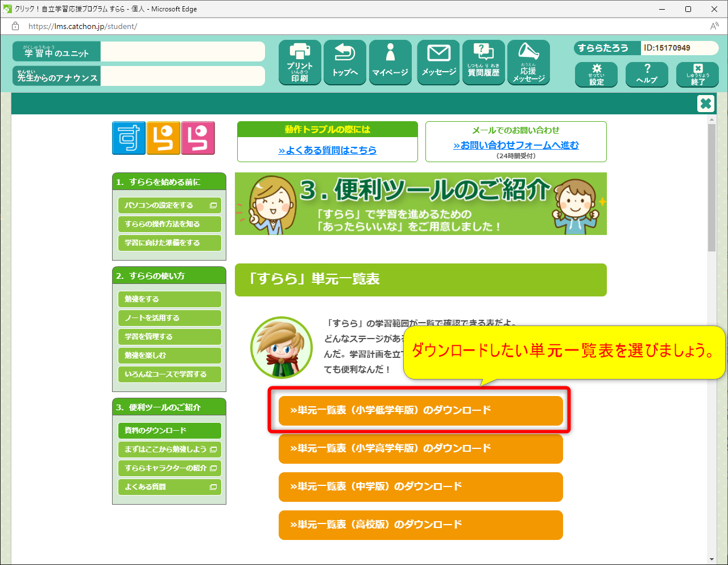Click the 3. 便利ツールのご紹介 sidebar header
This screenshot has width=728, height=565.
169,407
